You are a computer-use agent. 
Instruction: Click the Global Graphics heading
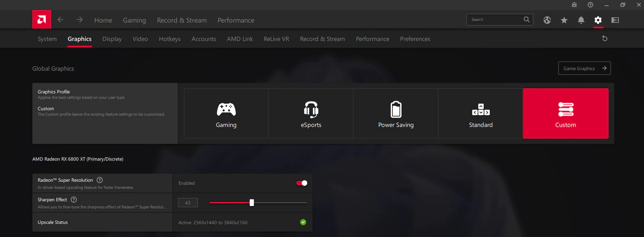[53, 68]
